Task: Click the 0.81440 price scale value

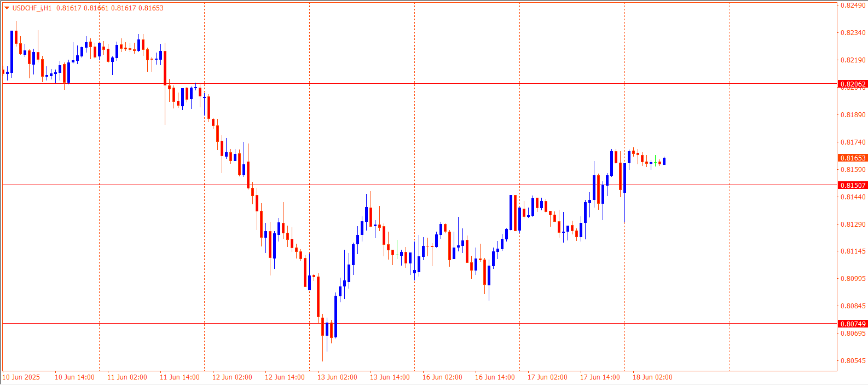Action: point(853,197)
